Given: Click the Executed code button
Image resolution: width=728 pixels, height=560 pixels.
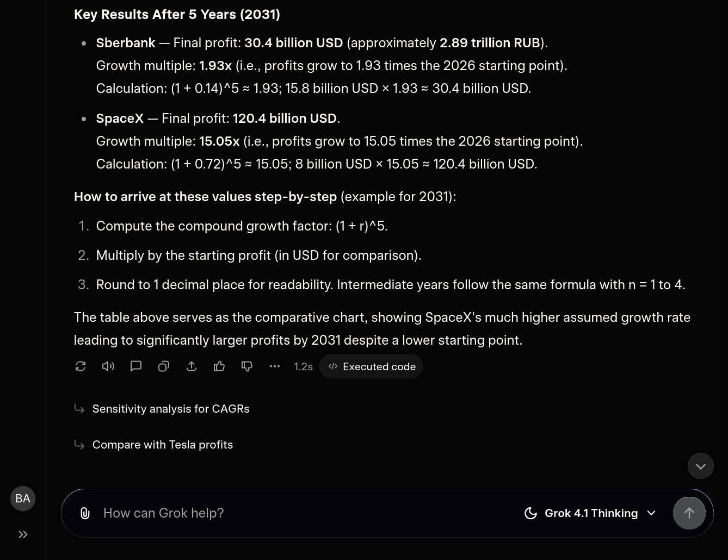Looking at the screenshot, I should 372,366.
